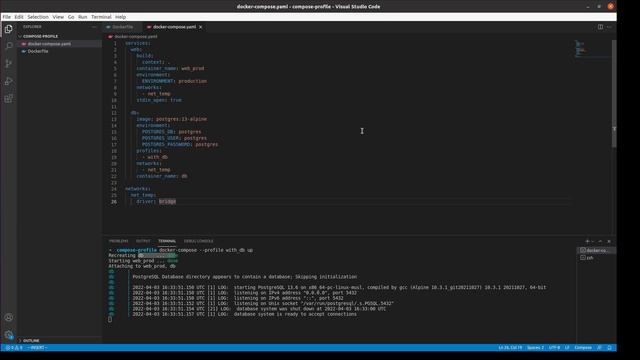Click the split editor icon
640x360 pixels.
pos(600,27)
